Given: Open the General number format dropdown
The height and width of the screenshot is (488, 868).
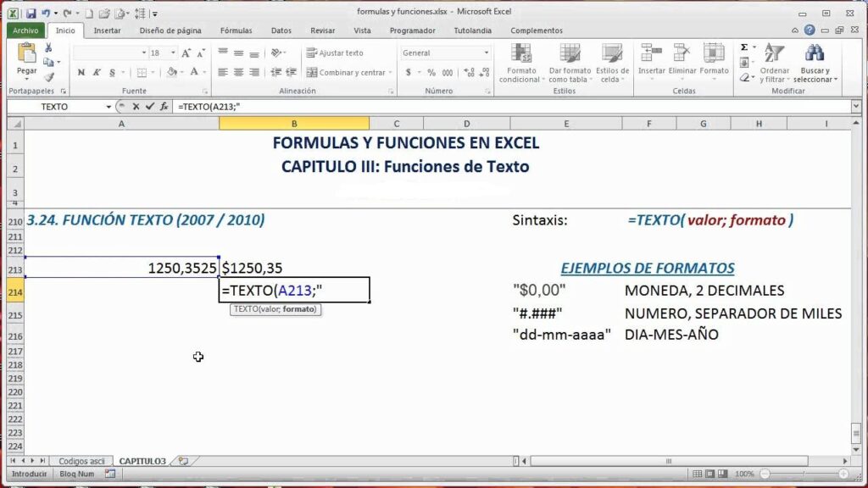Looking at the screenshot, I should (486, 53).
